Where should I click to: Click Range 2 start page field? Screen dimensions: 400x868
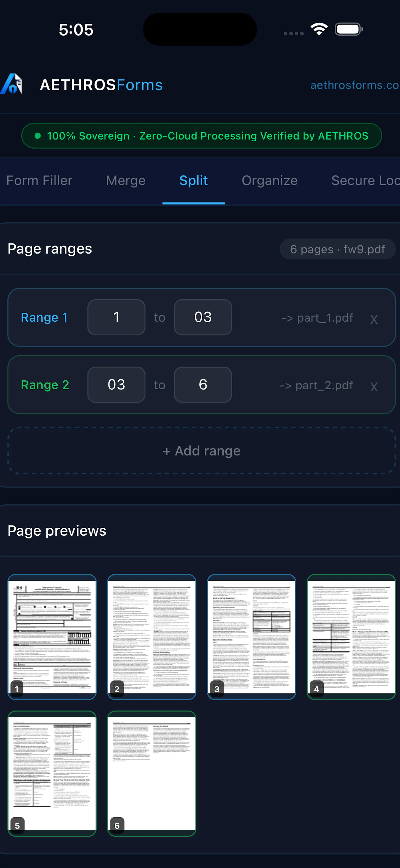coord(116,385)
